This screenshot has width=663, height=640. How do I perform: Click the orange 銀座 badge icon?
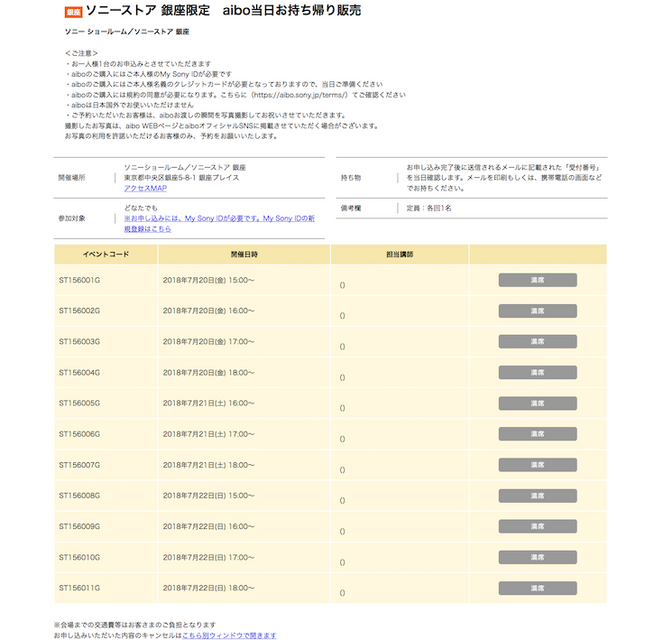click(x=72, y=12)
